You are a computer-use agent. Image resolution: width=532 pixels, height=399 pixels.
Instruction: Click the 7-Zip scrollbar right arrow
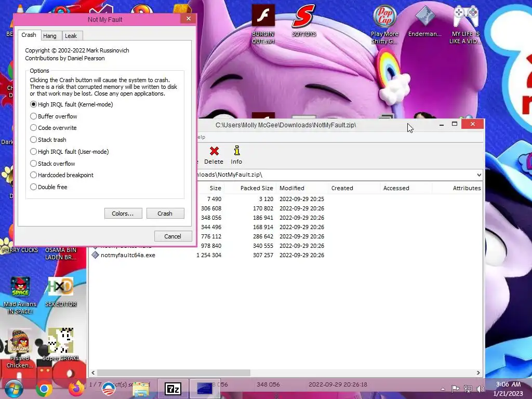[478, 373]
